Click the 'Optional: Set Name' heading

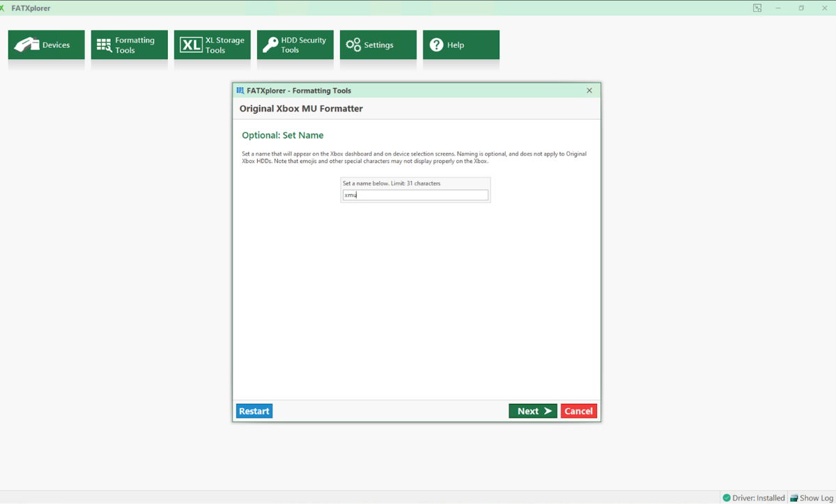pos(283,135)
